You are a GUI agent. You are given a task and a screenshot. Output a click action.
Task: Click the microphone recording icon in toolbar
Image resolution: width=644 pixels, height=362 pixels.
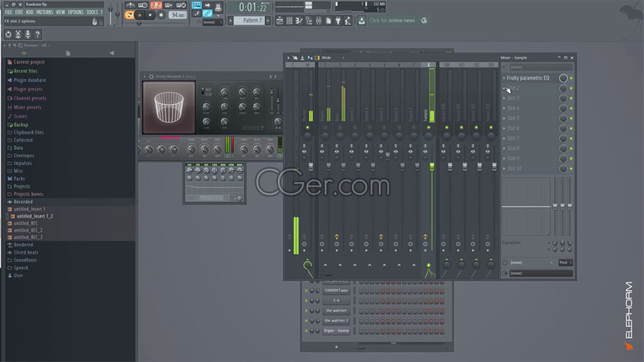coord(28,34)
